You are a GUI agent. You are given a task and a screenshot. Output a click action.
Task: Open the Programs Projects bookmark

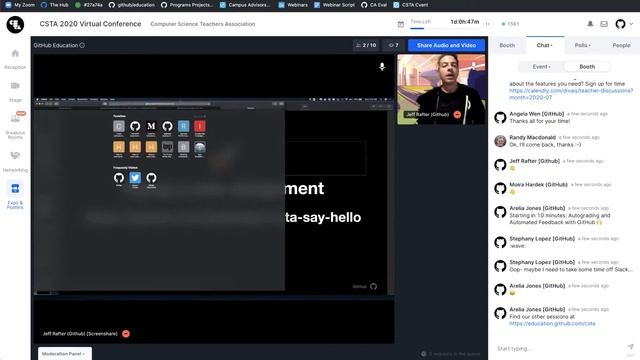pos(187,5)
